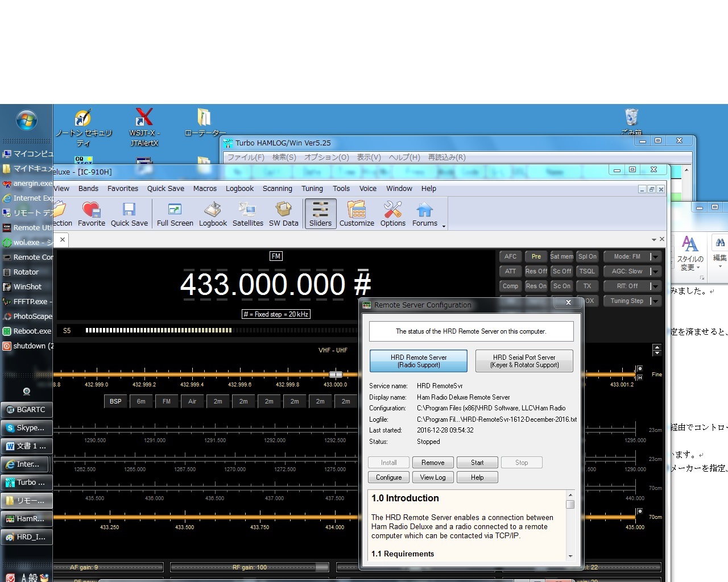
Task: Click the Quick Save floppy disk icon
Action: tap(129, 214)
